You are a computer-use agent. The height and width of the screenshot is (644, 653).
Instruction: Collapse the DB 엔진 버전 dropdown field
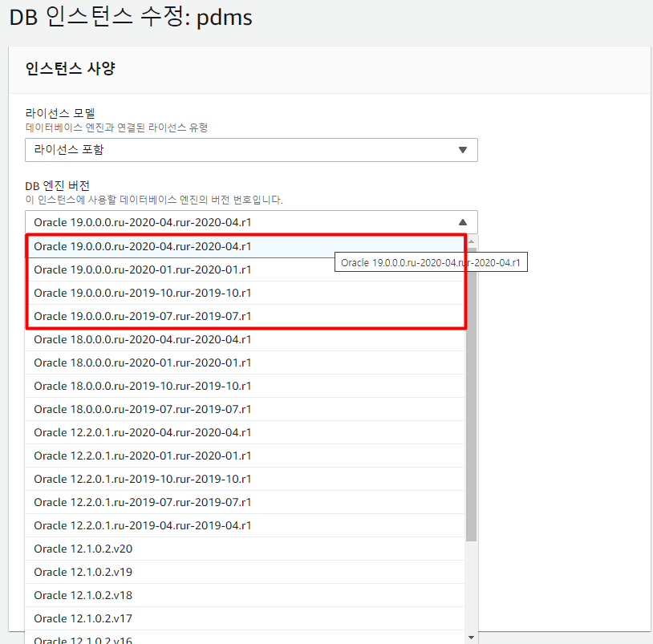[x=251, y=222]
